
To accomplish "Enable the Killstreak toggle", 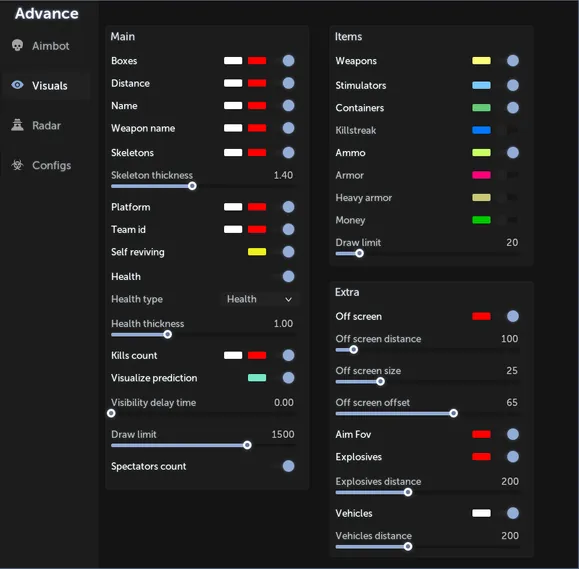I will click(x=508, y=130).
